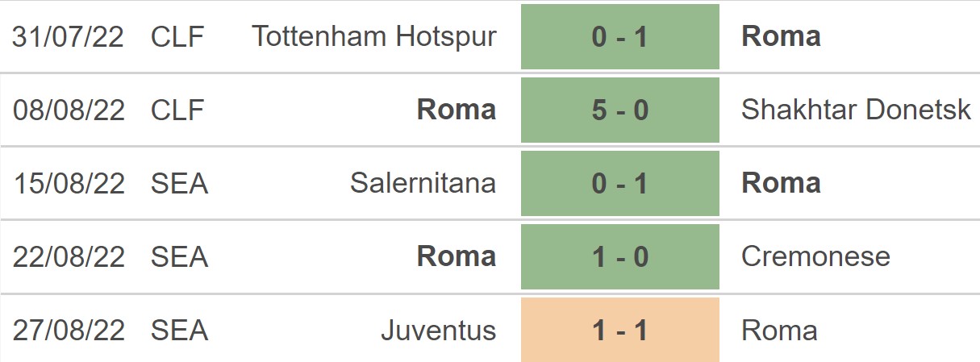Open the 1 - 1 draw score box

(619, 331)
